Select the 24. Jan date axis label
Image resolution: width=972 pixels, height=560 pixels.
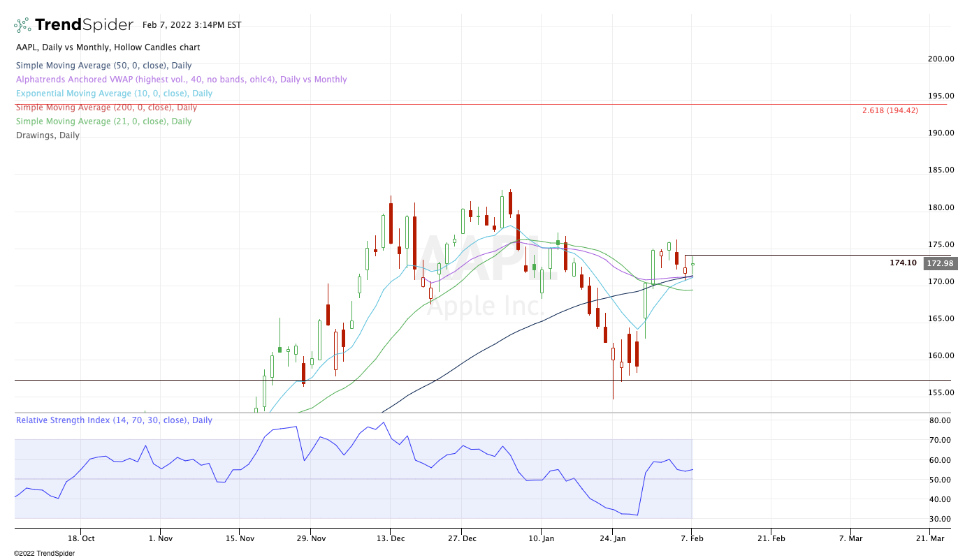(612, 538)
